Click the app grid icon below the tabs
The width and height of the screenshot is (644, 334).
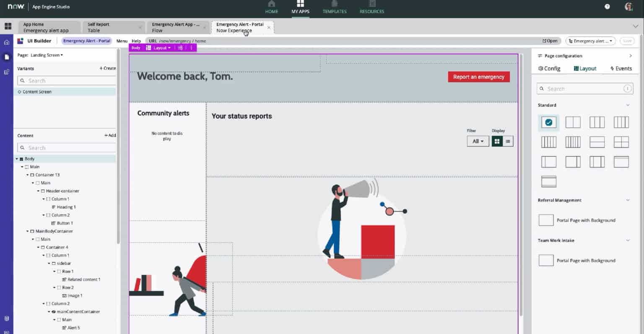tap(8, 26)
